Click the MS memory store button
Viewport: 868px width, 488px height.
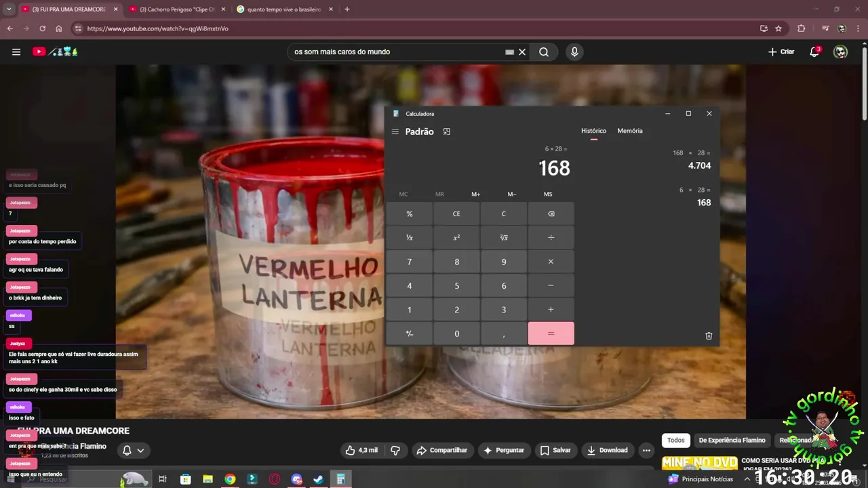(548, 194)
